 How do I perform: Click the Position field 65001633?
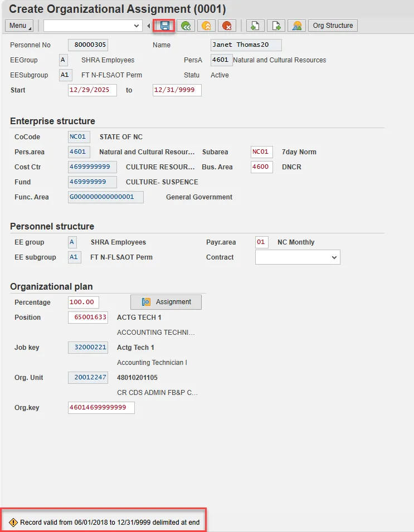87,318
